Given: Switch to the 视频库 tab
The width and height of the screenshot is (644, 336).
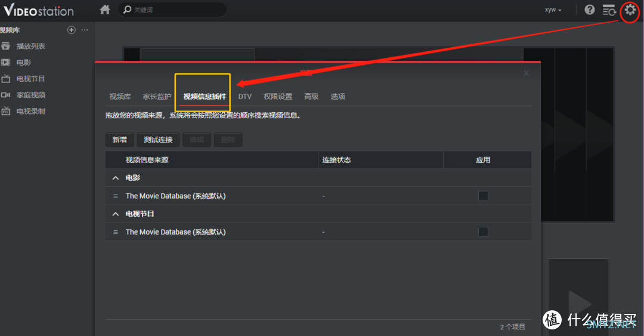Looking at the screenshot, I should (x=120, y=97).
